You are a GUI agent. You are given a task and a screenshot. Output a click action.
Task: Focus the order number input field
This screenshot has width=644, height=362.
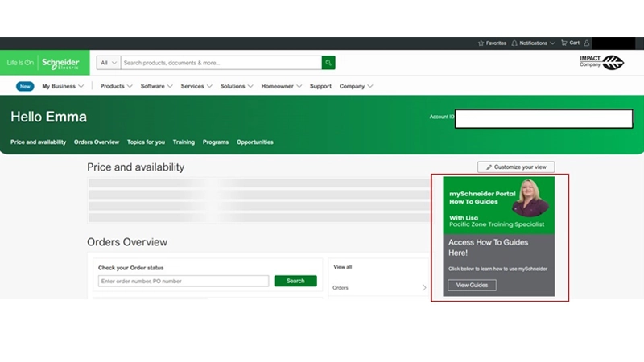click(184, 281)
